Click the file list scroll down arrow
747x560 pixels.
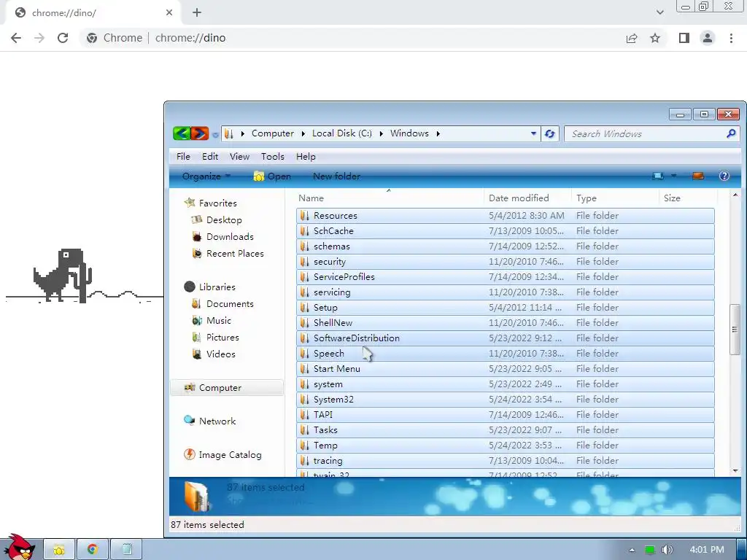click(735, 471)
